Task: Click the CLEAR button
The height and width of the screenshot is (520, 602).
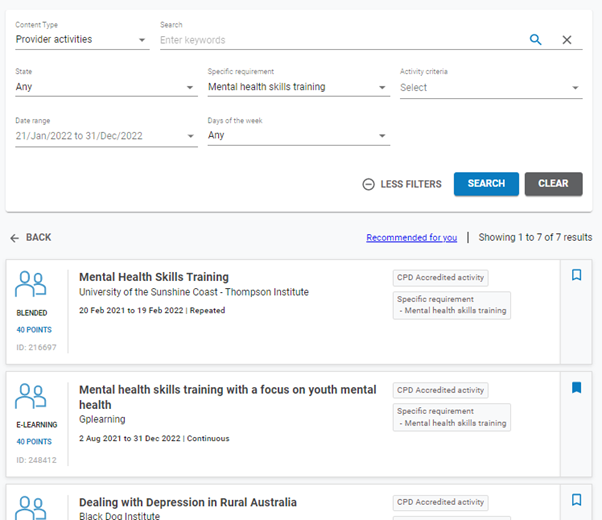Action: coord(553,184)
